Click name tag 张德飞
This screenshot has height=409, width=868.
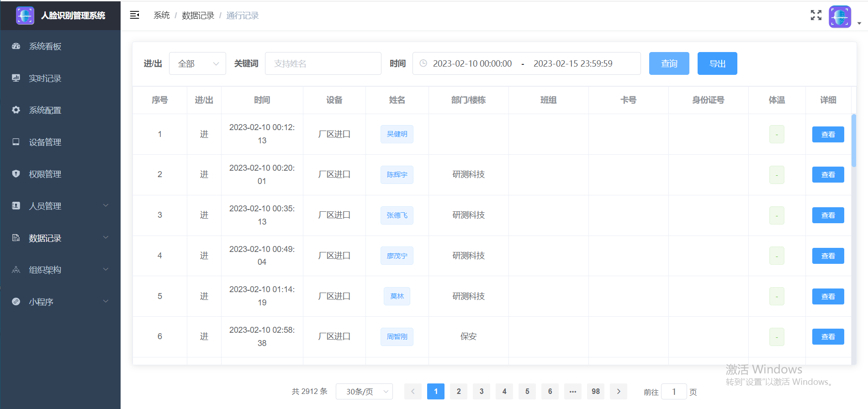tap(397, 215)
